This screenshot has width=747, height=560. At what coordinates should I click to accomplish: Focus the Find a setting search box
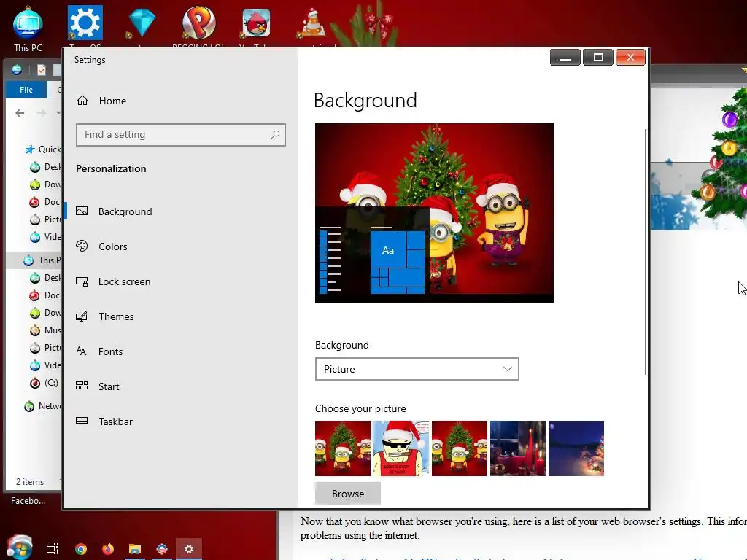point(181,135)
